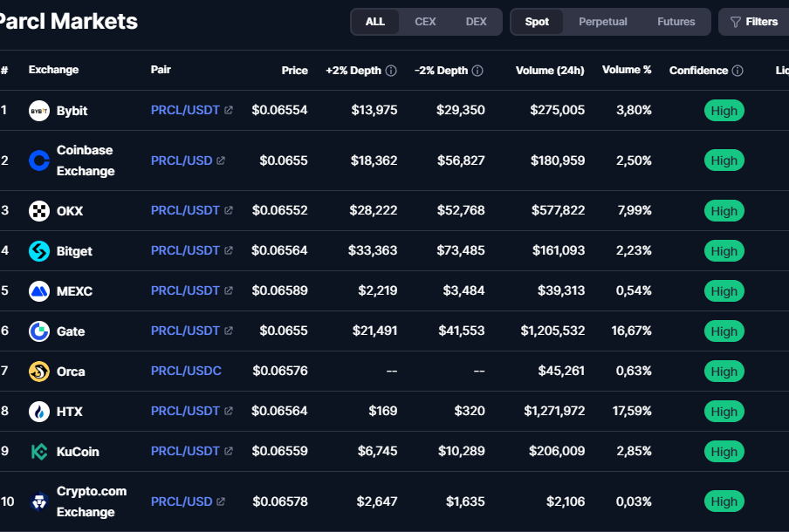Sort by the Volume (24h) column header

[x=550, y=71]
